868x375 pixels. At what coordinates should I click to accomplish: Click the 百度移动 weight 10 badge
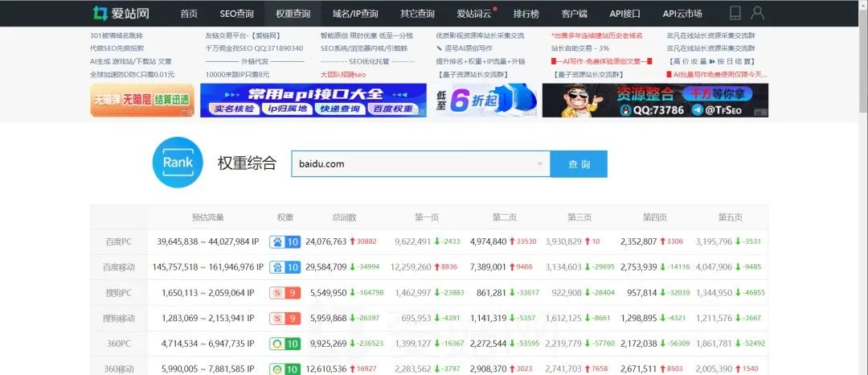pyautogui.click(x=285, y=267)
